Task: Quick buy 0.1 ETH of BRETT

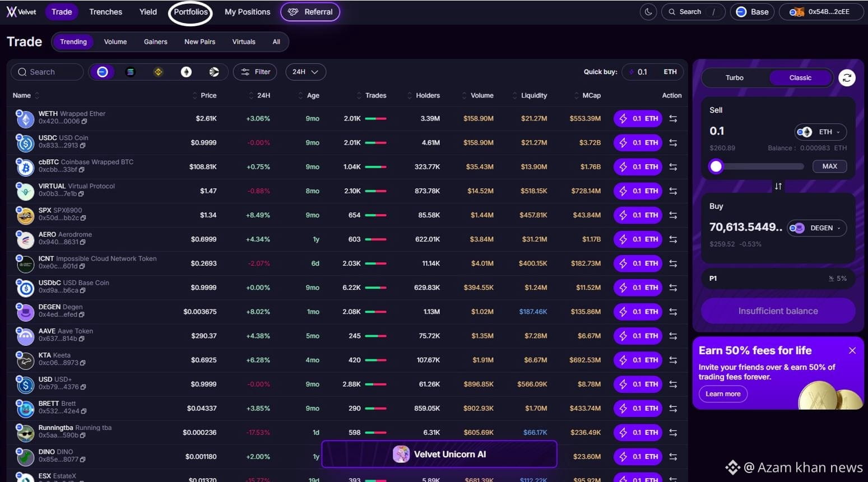Action: coord(638,409)
